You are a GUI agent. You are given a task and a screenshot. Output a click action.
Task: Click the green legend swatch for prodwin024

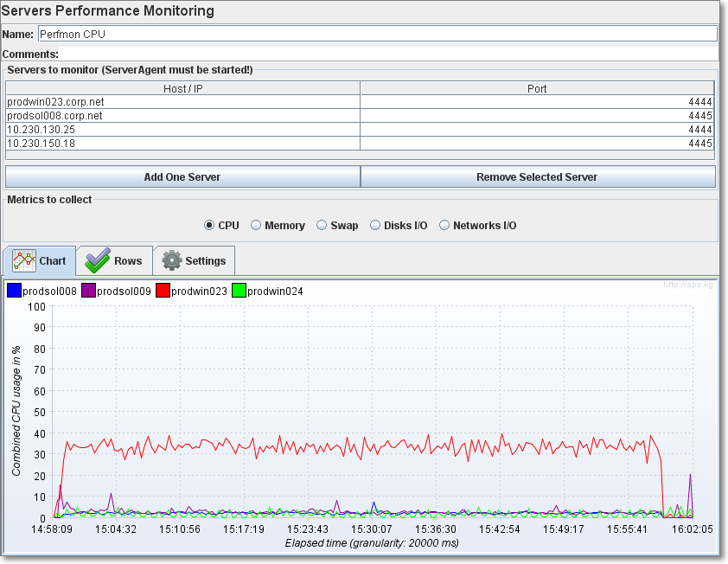tap(239, 289)
